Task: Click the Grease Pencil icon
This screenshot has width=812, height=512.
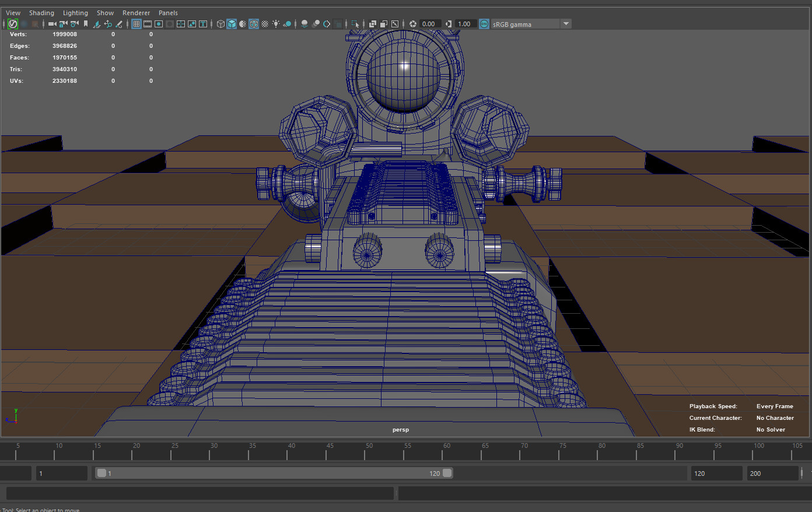Action: (x=119, y=24)
